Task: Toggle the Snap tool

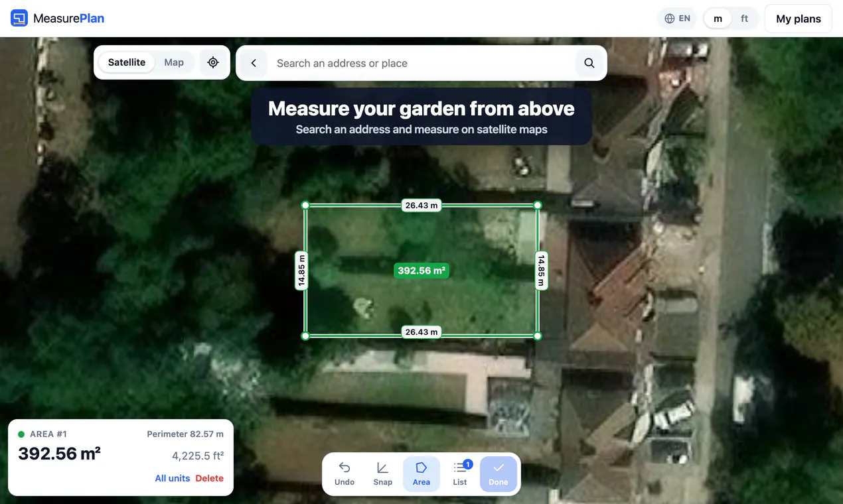Action: coord(383,474)
